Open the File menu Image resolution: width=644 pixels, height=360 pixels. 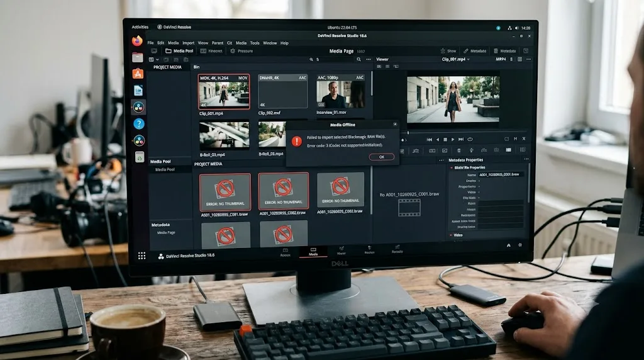point(150,43)
